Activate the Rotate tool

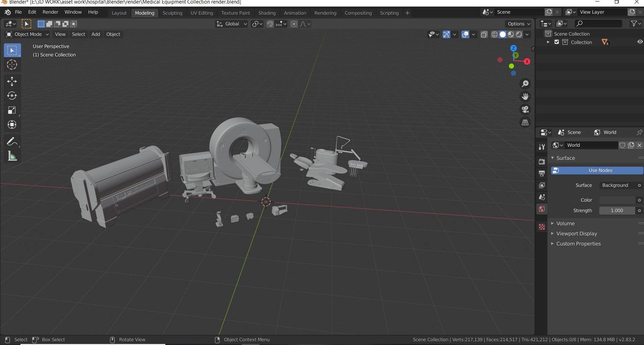click(12, 96)
